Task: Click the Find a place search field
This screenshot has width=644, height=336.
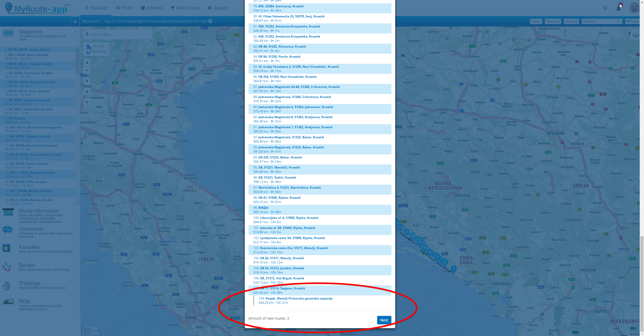Action: click(118, 35)
